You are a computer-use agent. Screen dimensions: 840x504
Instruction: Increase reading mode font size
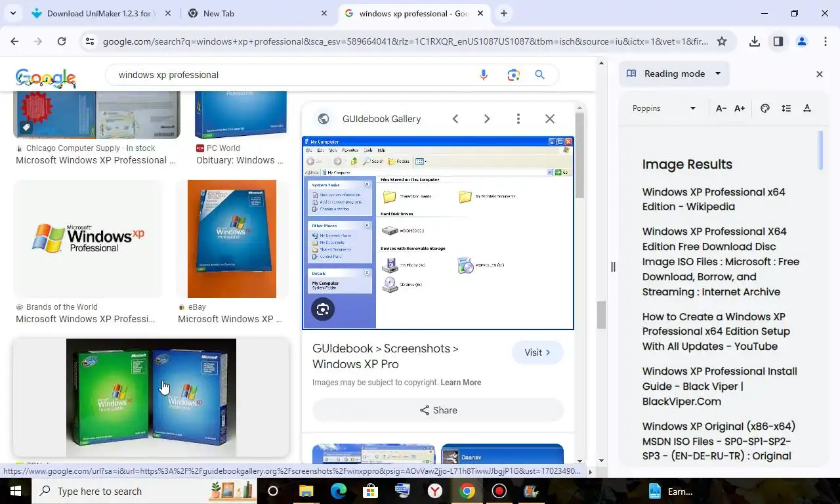[x=740, y=108]
